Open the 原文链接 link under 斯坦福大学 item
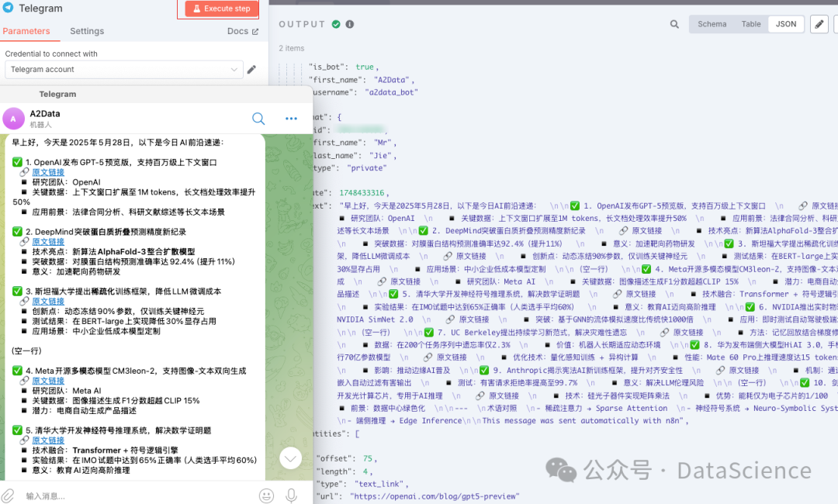This screenshot has height=504, width=838. [x=48, y=301]
